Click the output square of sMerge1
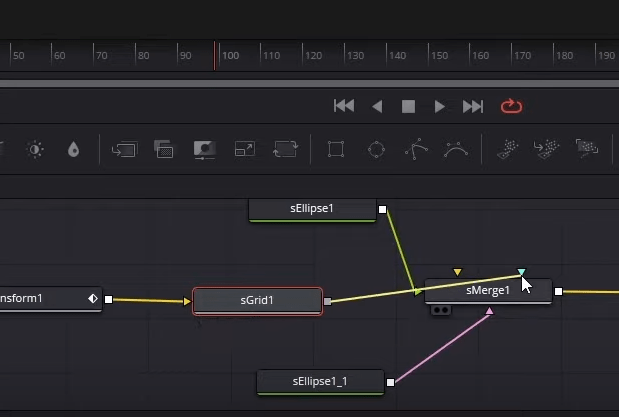This screenshot has width=619, height=417. pos(558,291)
